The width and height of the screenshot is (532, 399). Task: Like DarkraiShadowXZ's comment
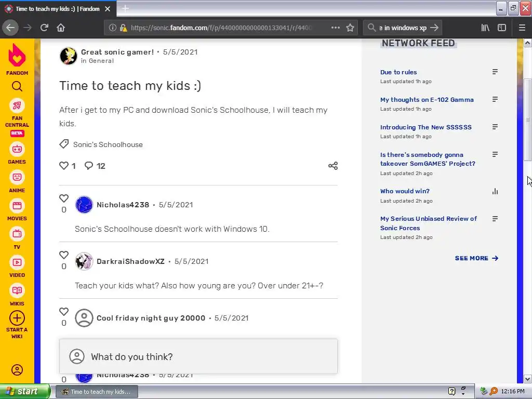click(x=64, y=255)
